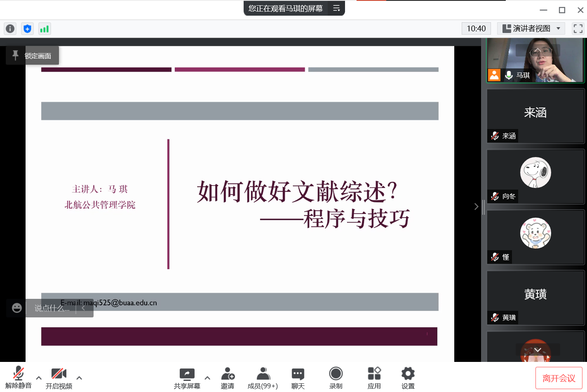Viewport: 587px width, 392px height.
Task: Click the 说点什么 message input field
Action: (52, 308)
